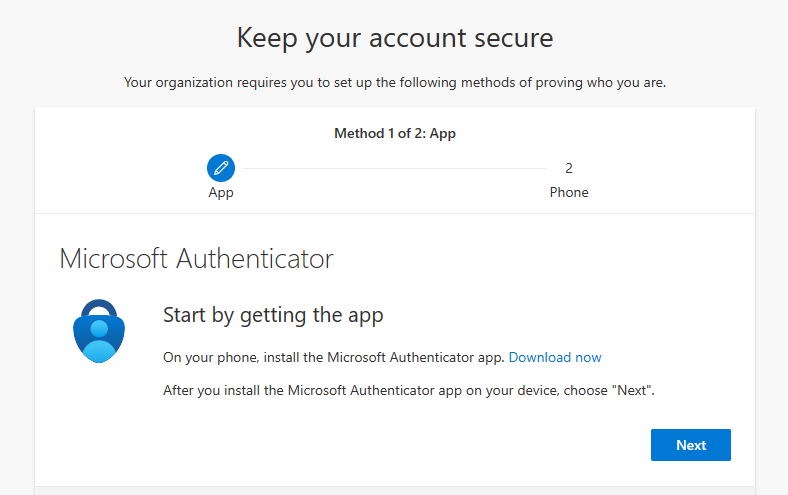788x495 pixels.
Task: Click the Microsoft Authenticator heading
Action: coord(196,259)
